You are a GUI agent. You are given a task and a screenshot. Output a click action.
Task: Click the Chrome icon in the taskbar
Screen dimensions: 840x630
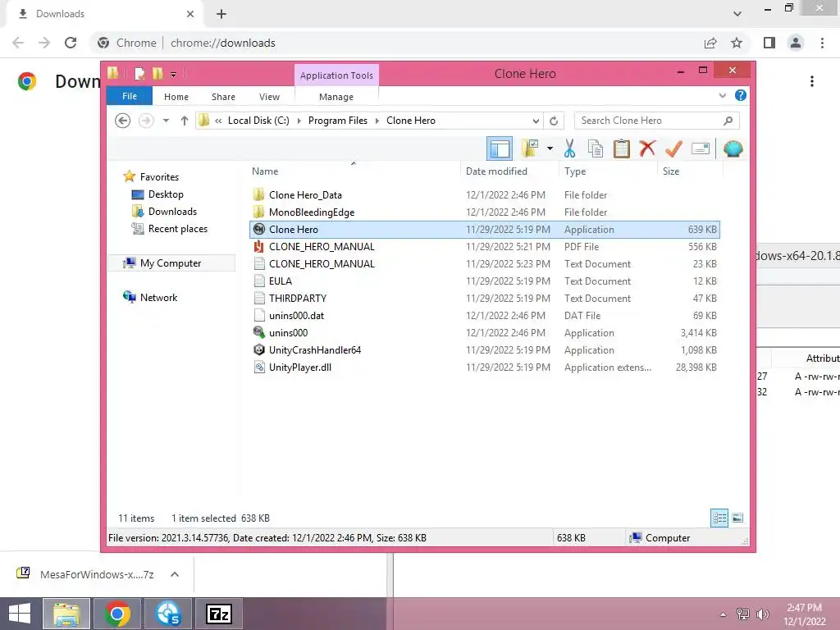[116, 614]
